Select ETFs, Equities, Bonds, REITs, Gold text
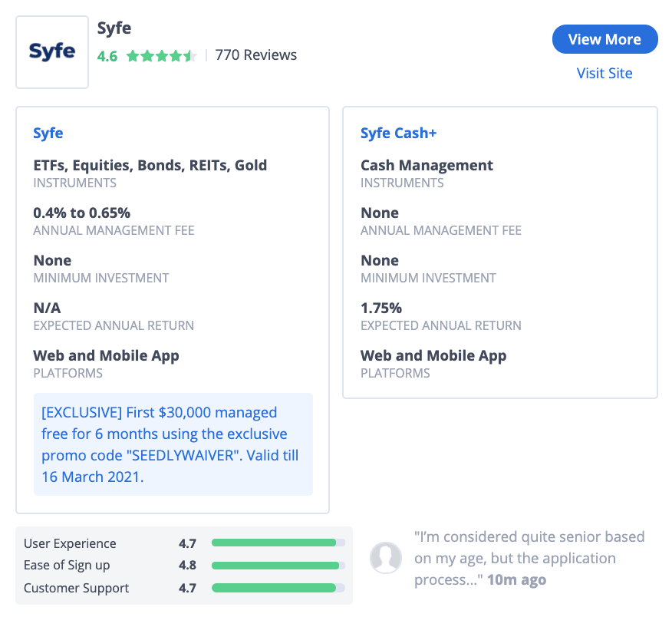The height and width of the screenshot is (617, 672). point(150,166)
